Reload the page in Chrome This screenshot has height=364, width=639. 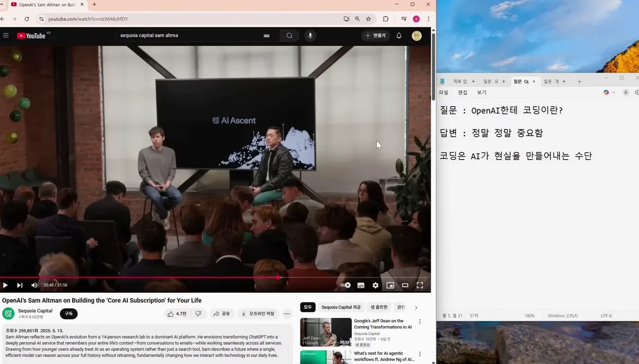(x=27, y=19)
